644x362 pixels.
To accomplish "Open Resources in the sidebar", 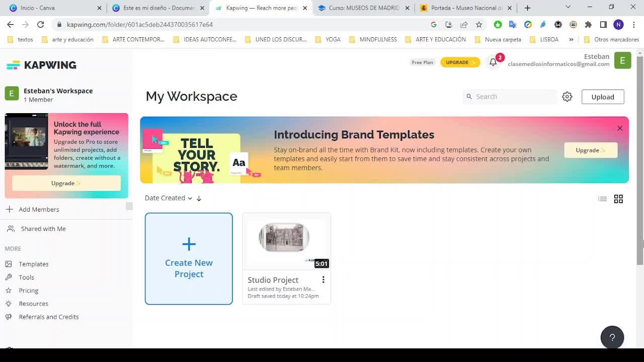I will point(34,304).
